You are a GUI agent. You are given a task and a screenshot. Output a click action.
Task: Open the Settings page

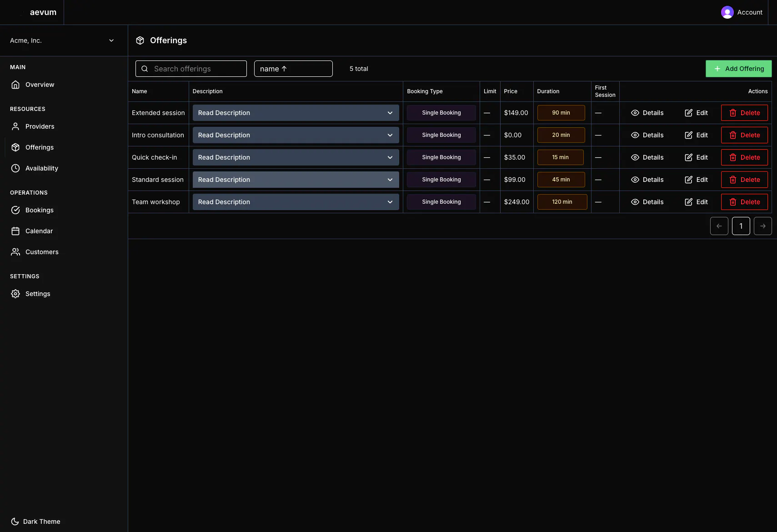[x=38, y=294]
